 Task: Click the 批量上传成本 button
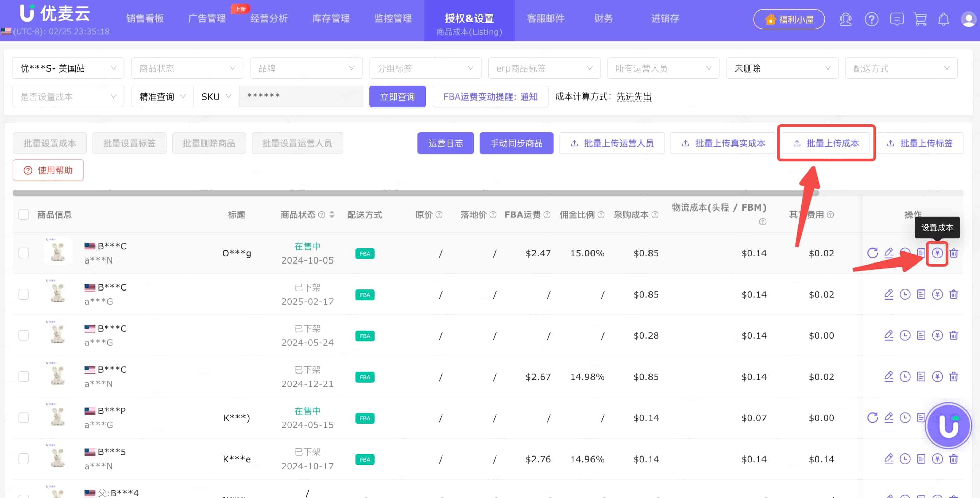(826, 143)
